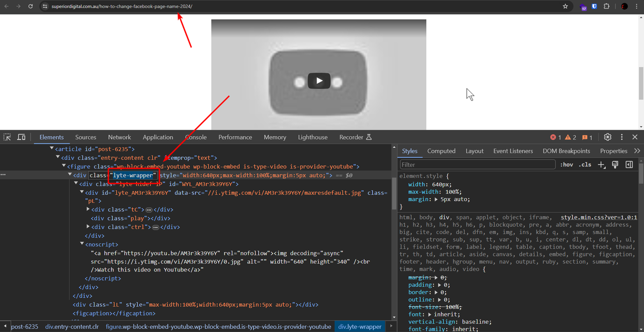Open the 1 issue badge
Viewport: 644px width, 332px height.
tap(587, 137)
